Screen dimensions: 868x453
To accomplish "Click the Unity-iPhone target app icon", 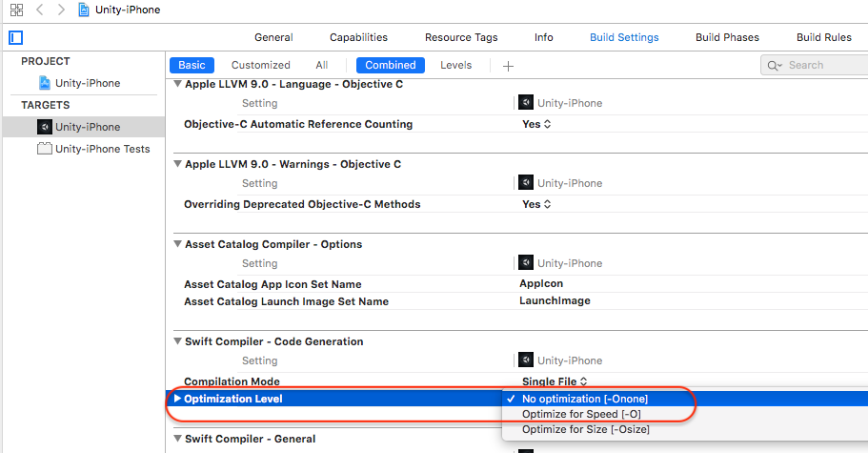I will 44,127.
